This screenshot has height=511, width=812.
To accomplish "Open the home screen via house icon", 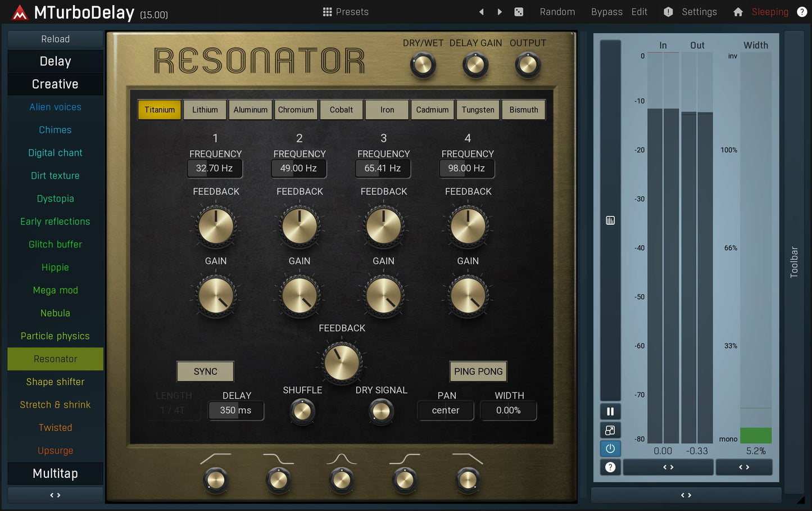I will [738, 11].
